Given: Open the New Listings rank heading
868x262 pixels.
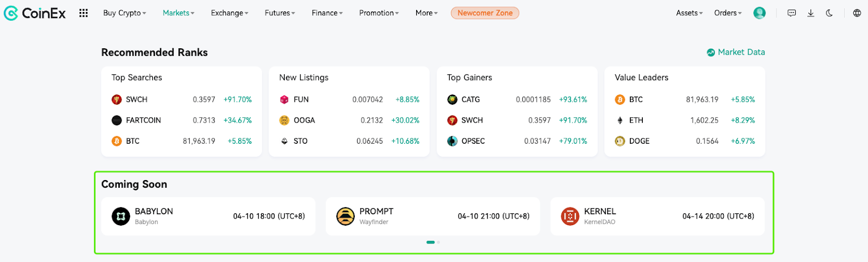Looking at the screenshot, I should 304,78.
